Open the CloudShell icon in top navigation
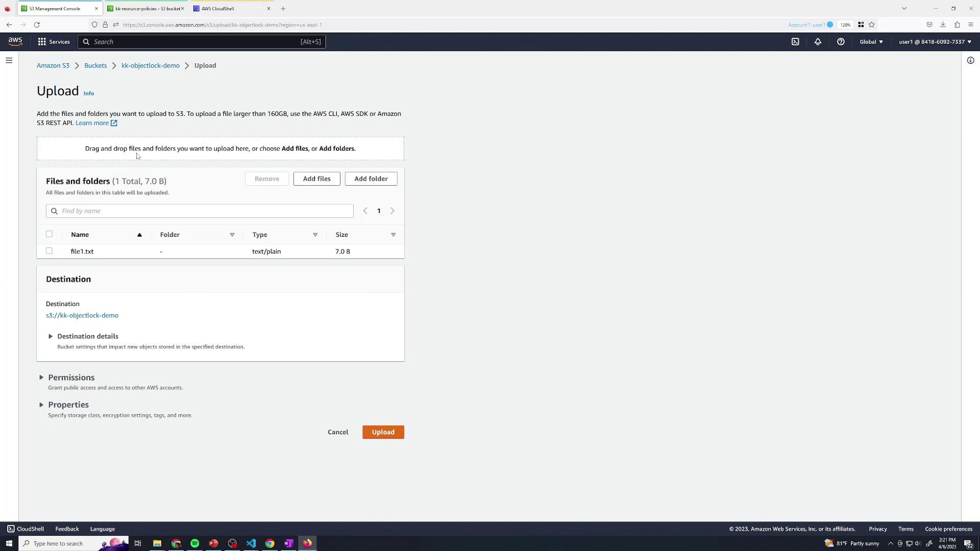This screenshot has width=980, height=551. (x=795, y=42)
